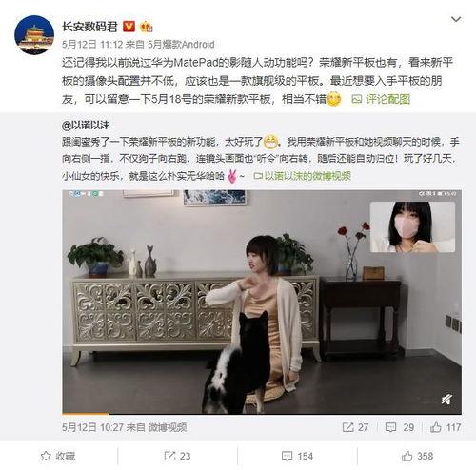Expand the post options chevron menu
Screen dimensions: 476x470
click(456, 20)
